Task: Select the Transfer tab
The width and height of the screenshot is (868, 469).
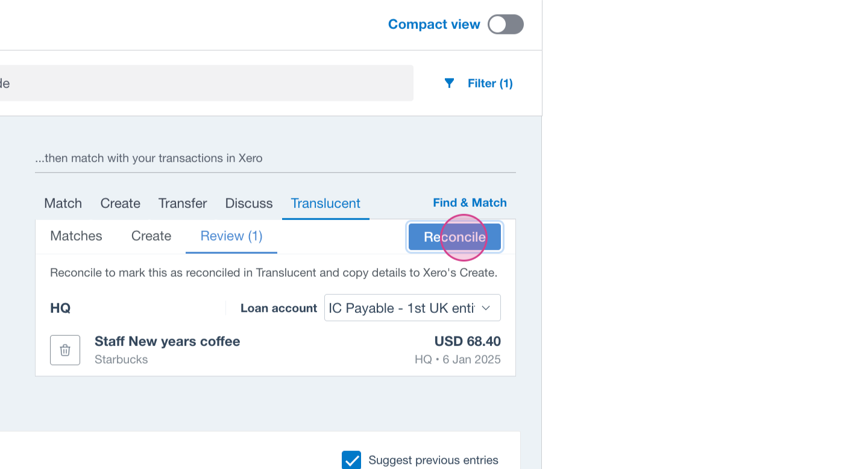Action: click(x=183, y=203)
